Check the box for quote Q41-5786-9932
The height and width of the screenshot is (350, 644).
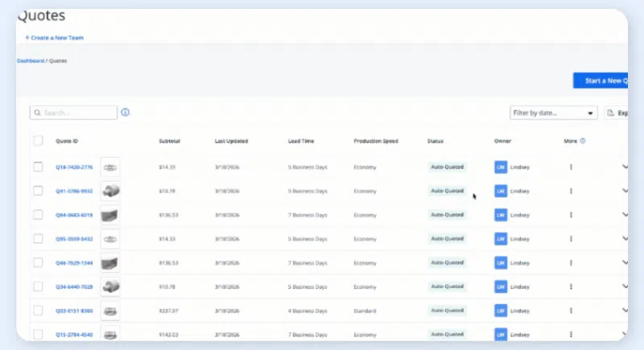[x=38, y=191]
